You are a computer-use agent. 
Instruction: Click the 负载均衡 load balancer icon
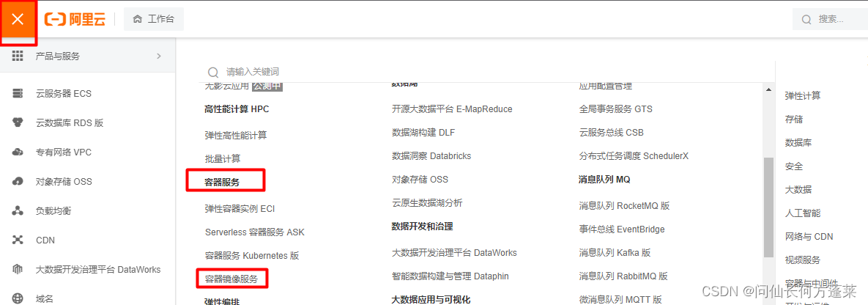coord(18,210)
